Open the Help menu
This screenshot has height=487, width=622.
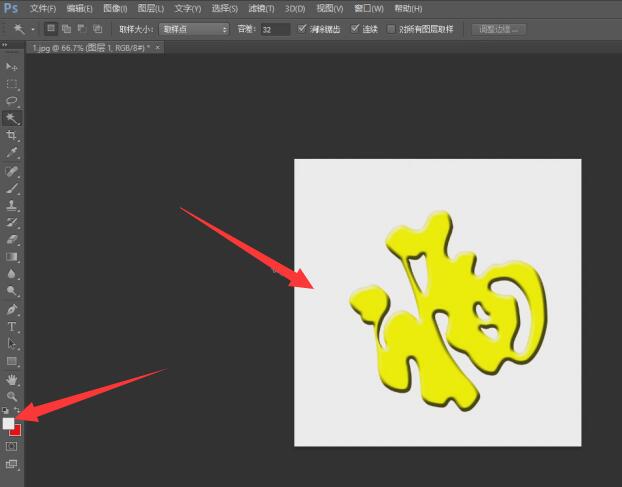[x=408, y=8]
